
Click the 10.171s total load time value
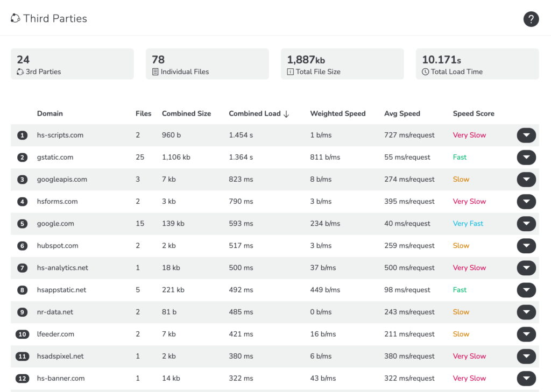point(441,60)
